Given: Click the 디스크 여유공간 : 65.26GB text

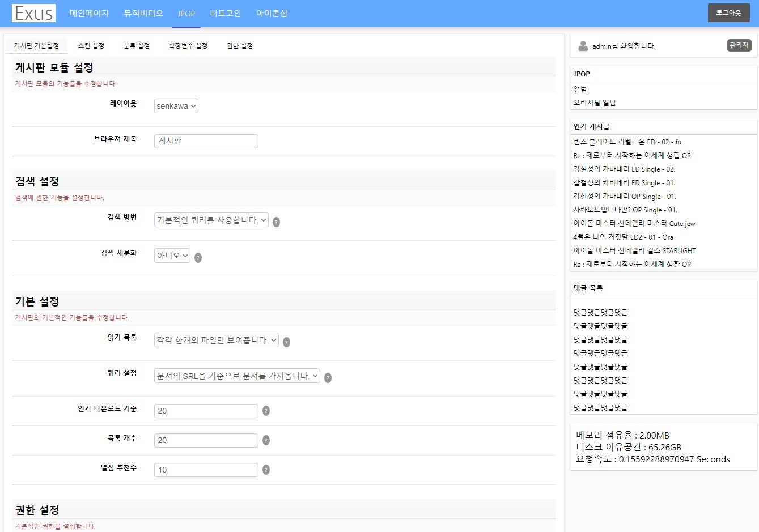Looking at the screenshot, I should click(629, 447).
